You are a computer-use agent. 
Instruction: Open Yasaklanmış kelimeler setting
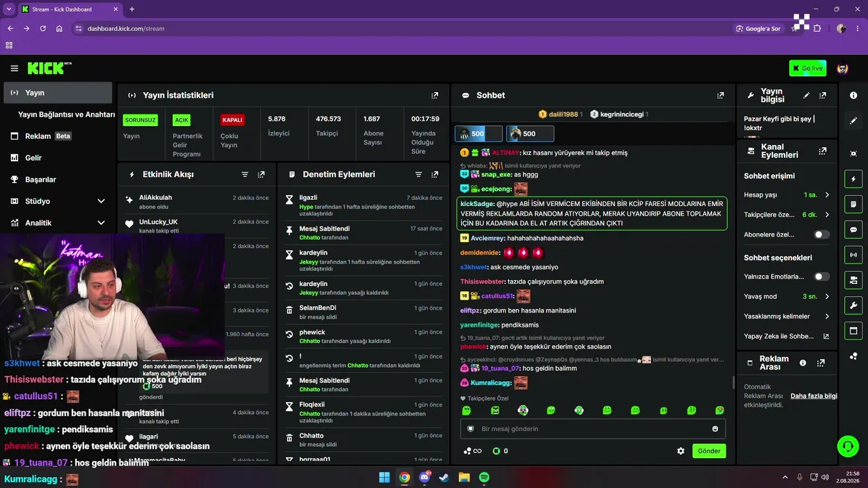point(787,317)
